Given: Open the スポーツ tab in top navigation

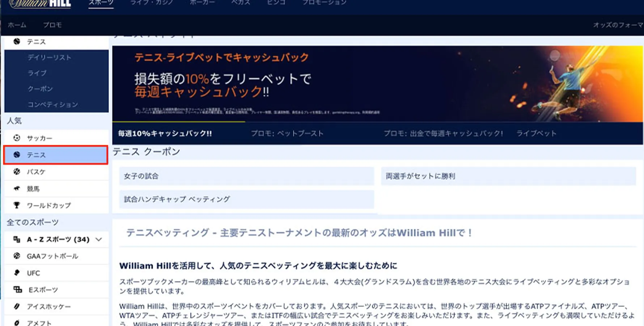Looking at the screenshot, I should (101, 3).
